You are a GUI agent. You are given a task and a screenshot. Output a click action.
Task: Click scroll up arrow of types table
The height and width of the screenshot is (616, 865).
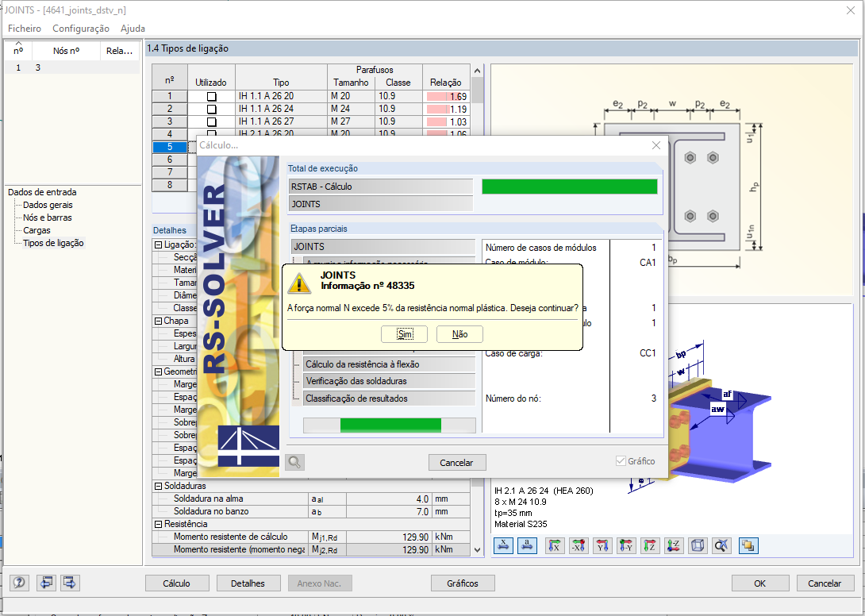pyautogui.click(x=477, y=71)
